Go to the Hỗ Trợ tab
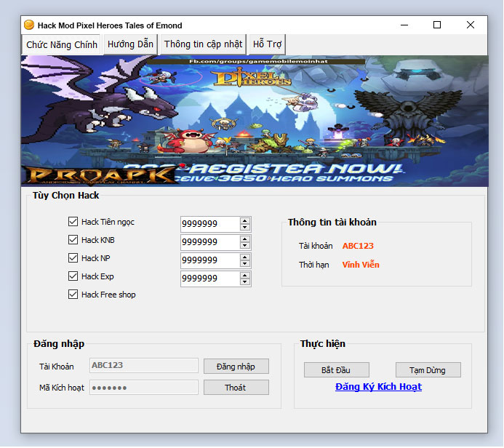This screenshot has width=504, height=448. click(267, 44)
